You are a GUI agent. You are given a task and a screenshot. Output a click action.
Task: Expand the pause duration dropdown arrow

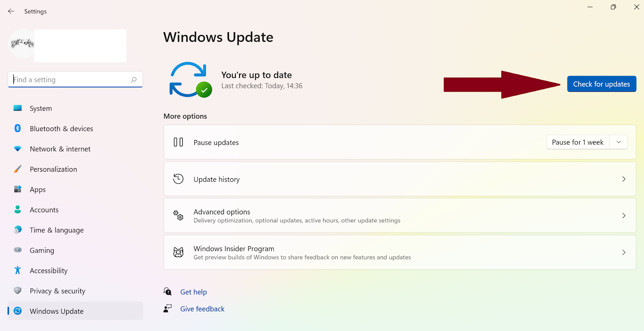pyautogui.click(x=619, y=142)
